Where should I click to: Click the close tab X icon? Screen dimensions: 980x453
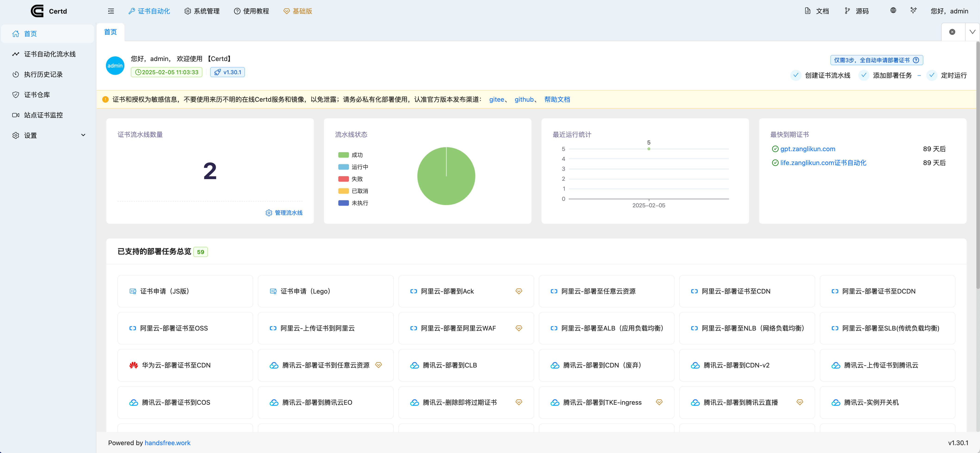[952, 32]
